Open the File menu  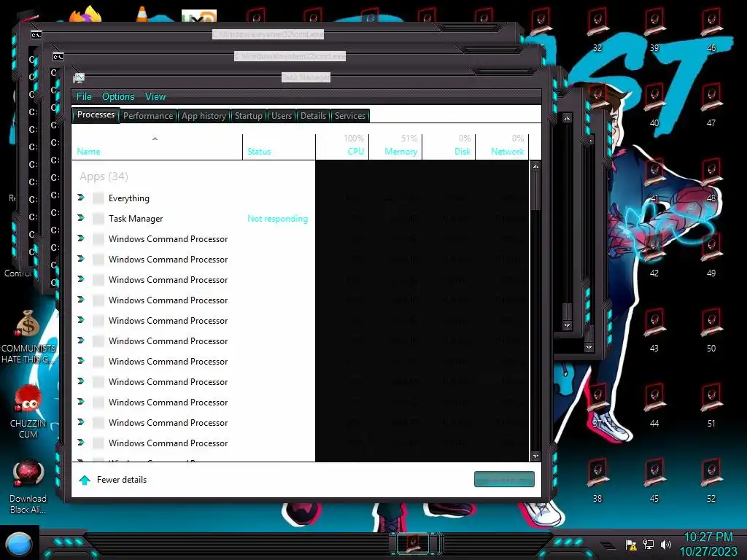click(84, 97)
